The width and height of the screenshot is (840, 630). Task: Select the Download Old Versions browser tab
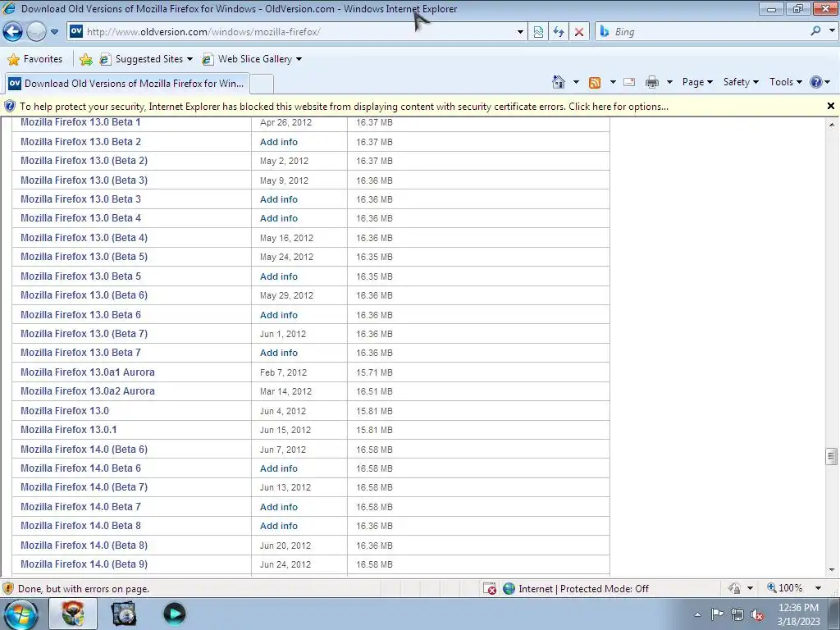point(126,84)
